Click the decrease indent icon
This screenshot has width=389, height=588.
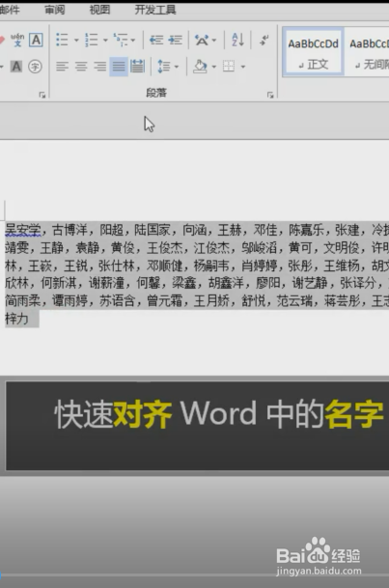tap(156, 40)
